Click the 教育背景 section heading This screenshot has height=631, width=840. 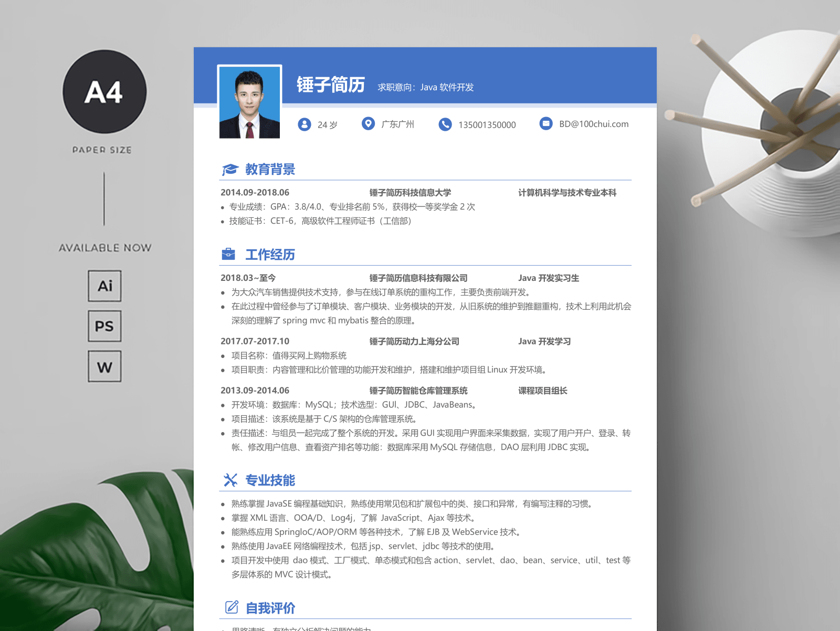coord(270,170)
